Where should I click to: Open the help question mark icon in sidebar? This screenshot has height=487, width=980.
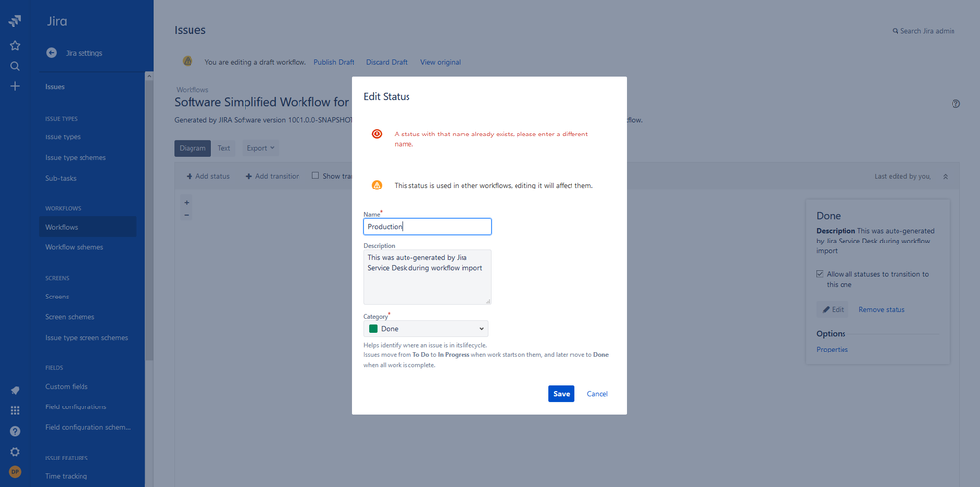pos(15,431)
